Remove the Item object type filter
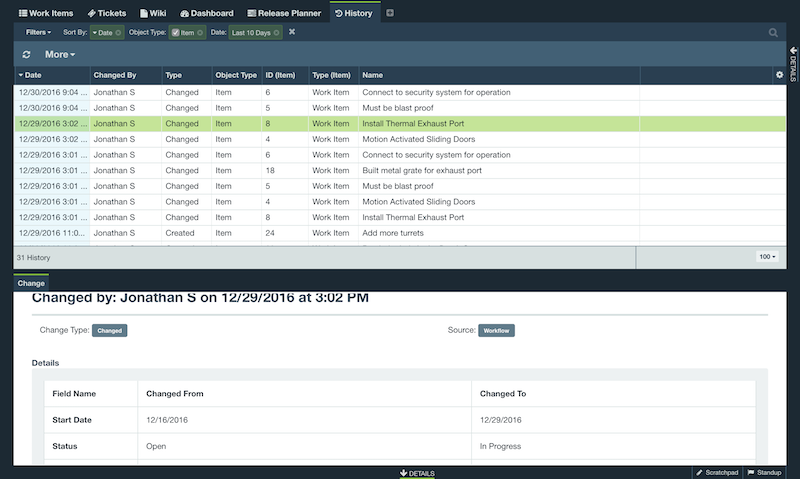800x479 pixels. click(200, 33)
